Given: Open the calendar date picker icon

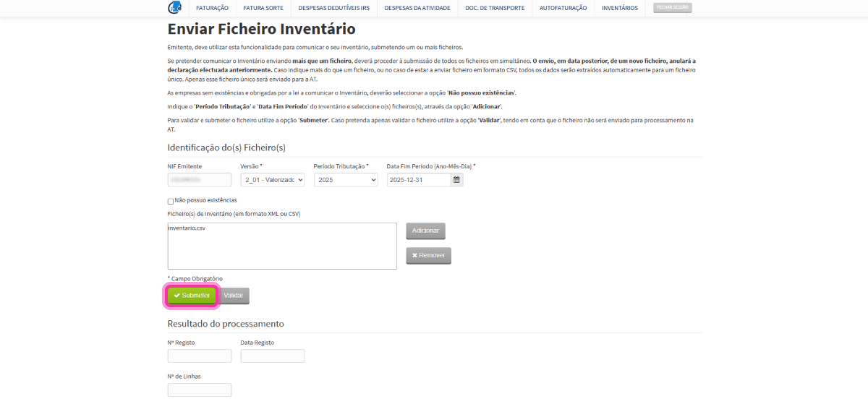Looking at the screenshot, I should coord(456,180).
